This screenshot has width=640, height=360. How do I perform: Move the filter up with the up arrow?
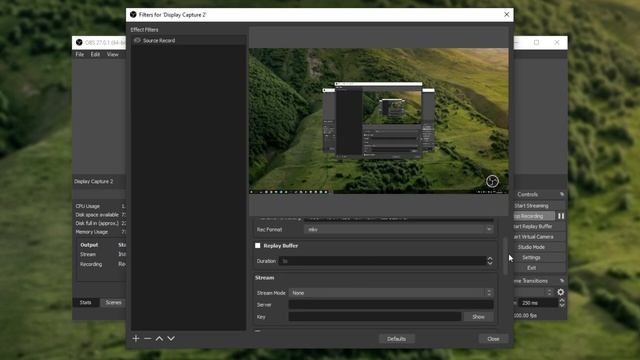click(x=159, y=338)
